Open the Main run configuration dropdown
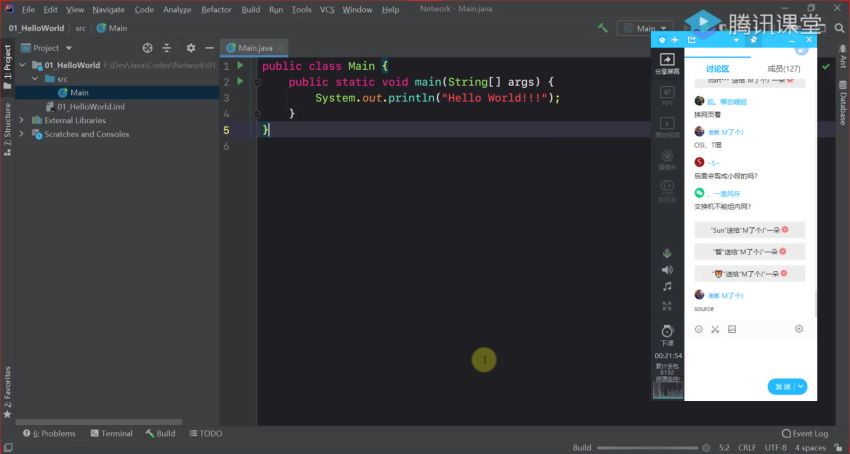Viewport: 850px width, 454px height. (x=645, y=28)
